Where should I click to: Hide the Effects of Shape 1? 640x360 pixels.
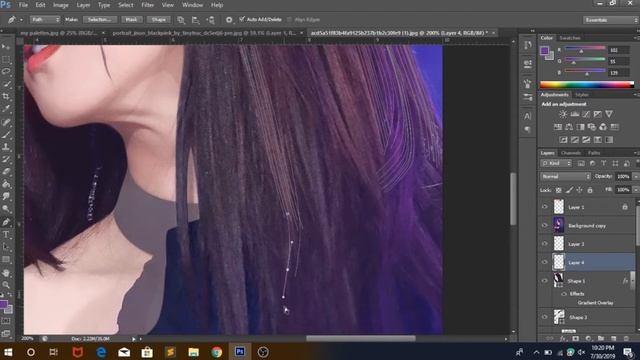click(x=564, y=293)
